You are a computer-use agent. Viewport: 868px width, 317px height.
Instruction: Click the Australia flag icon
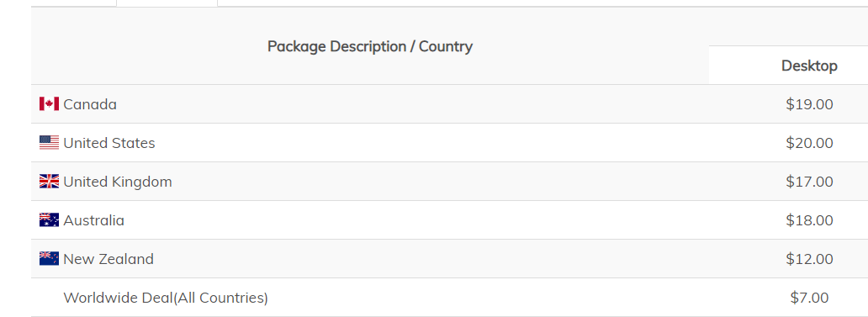coord(49,220)
